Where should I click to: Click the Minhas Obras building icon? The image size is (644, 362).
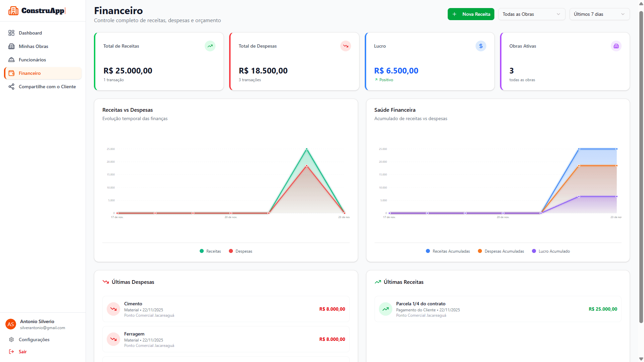(12, 46)
